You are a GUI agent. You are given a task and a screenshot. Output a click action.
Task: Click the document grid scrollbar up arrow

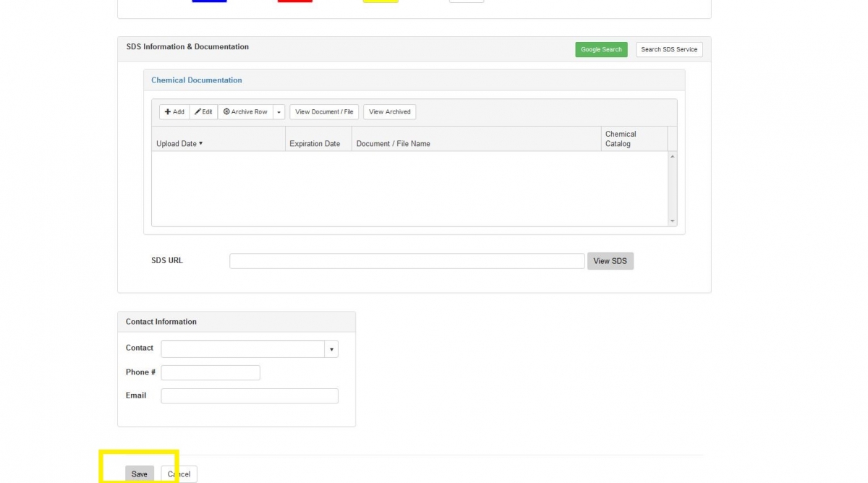[x=672, y=155]
